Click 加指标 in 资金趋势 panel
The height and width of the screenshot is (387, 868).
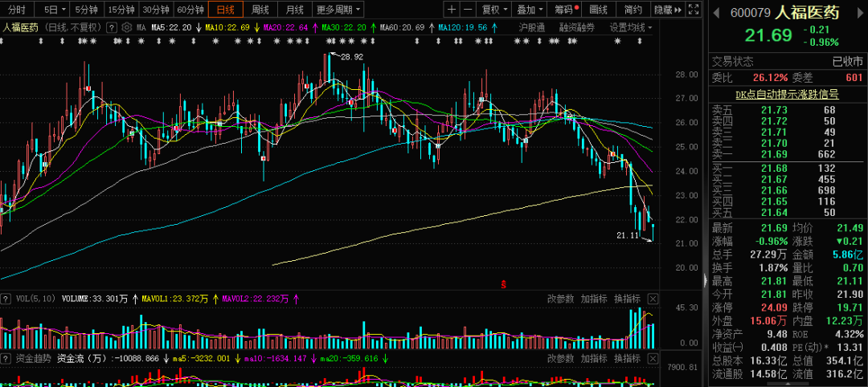pos(594,358)
